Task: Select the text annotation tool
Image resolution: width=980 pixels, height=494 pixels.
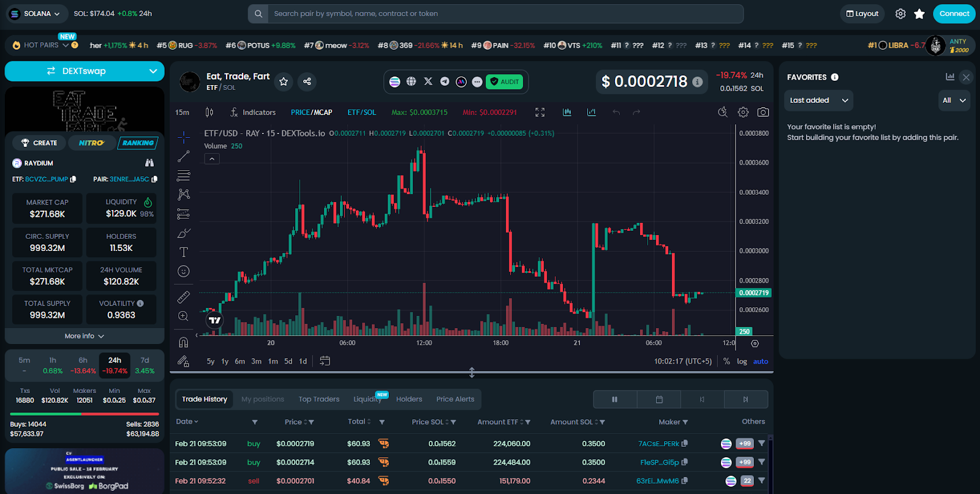Action: (x=184, y=252)
